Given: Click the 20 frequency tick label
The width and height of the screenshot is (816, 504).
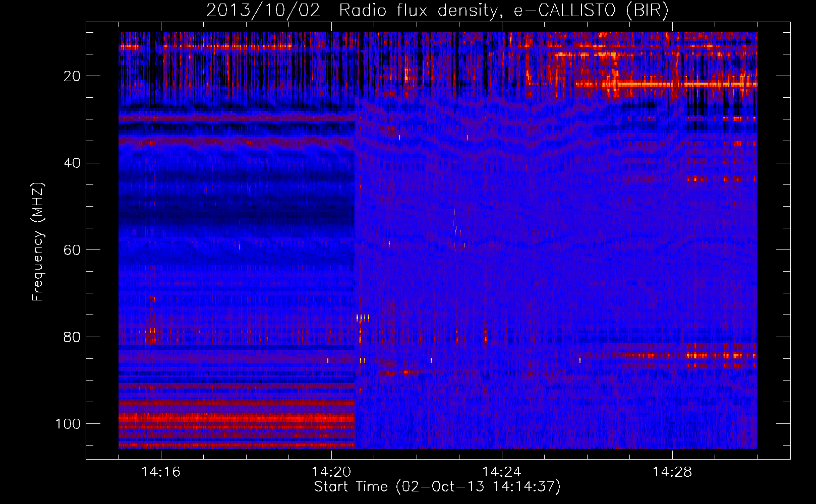Looking at the screenshot, I should tap(72, 76).
